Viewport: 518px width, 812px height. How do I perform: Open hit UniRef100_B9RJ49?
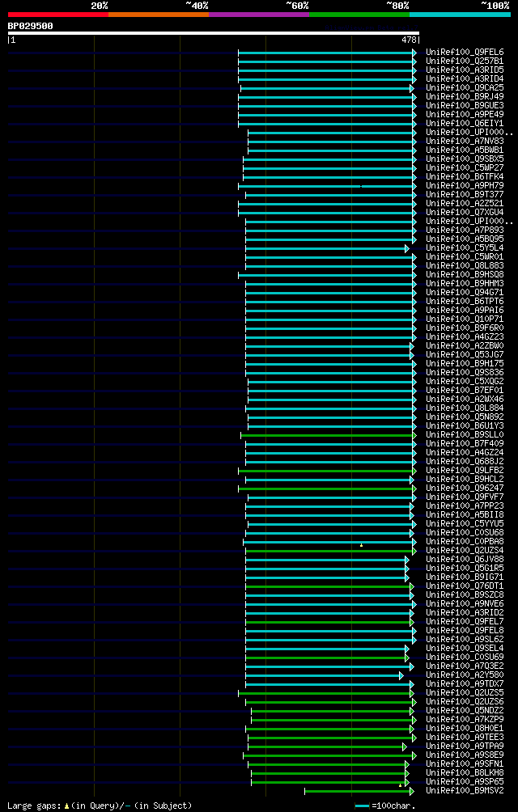(465, 97)
